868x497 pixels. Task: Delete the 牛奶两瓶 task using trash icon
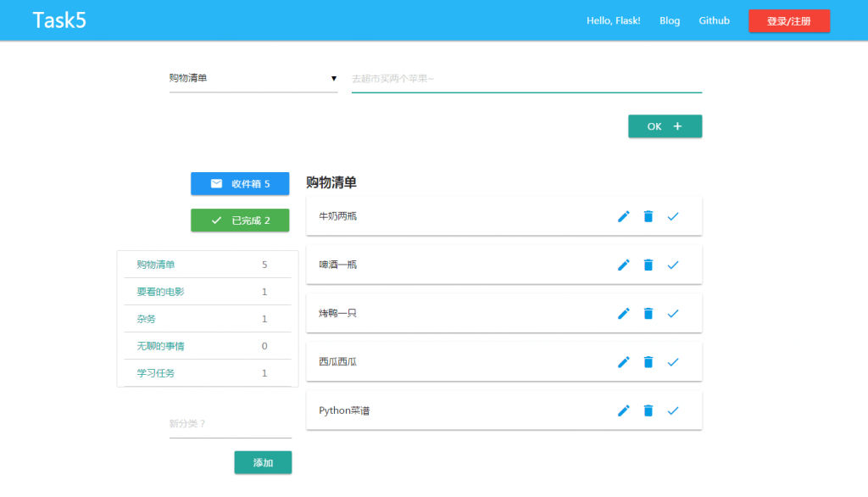648,216
